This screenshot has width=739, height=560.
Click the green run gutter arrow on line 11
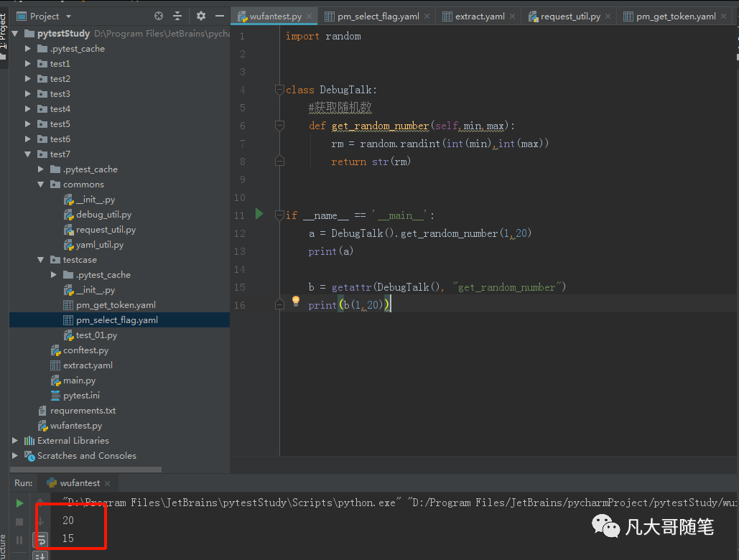click(x=259, y=214)
